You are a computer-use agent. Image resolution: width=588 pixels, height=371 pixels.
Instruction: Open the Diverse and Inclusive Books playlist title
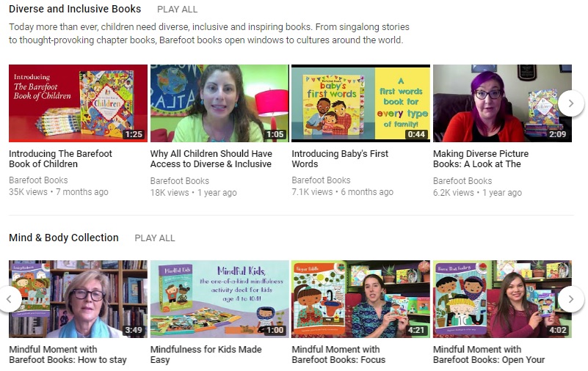click(x=75, y=10)
